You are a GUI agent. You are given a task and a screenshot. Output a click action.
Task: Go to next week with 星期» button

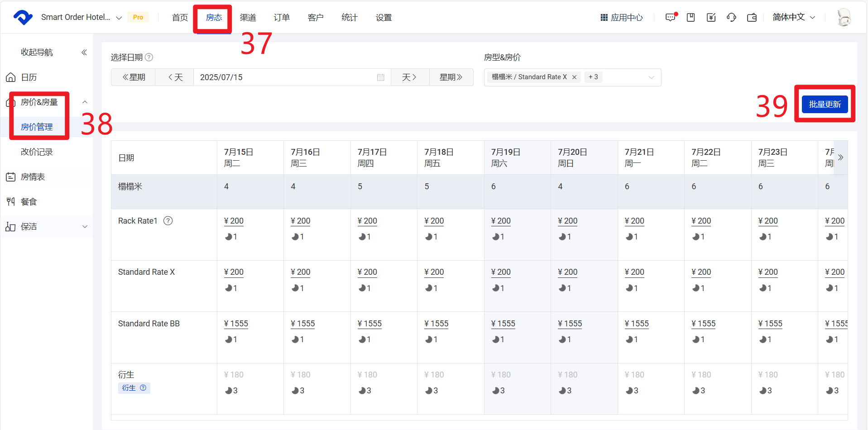451,77
